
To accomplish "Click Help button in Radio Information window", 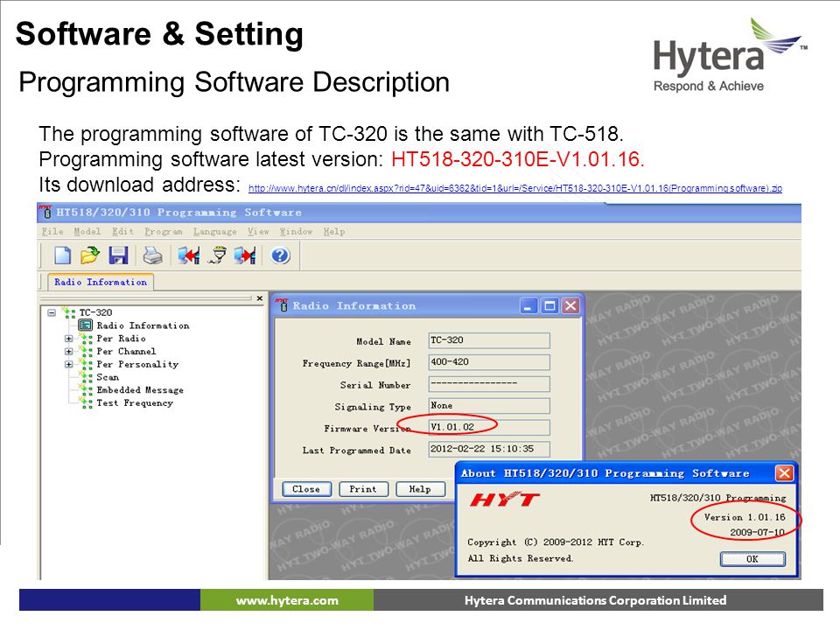I will tap(420, 489).
